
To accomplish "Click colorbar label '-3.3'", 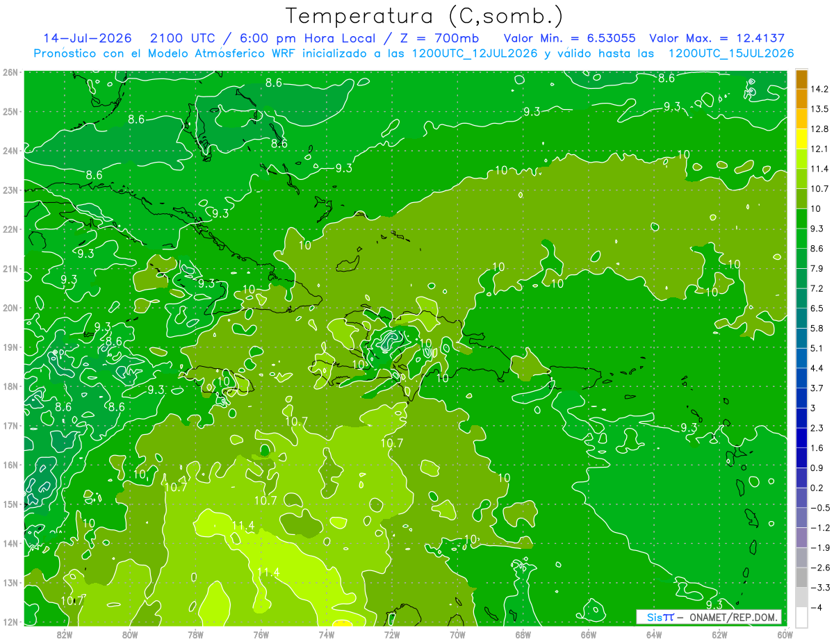I will pyautogui.click(x=820, y=587).
